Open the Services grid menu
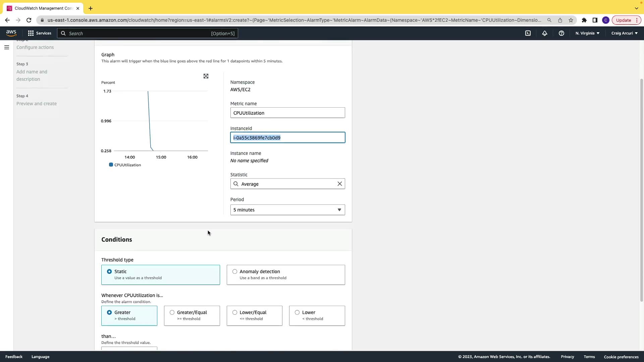This screenshot has width=644, height=362. click(40, 33)
